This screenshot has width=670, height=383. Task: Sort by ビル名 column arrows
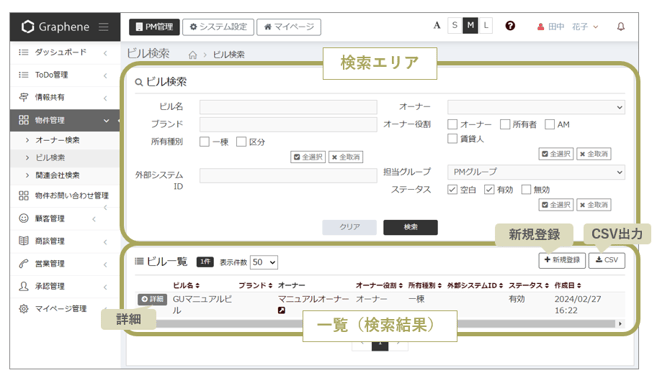tap(197, 286)
